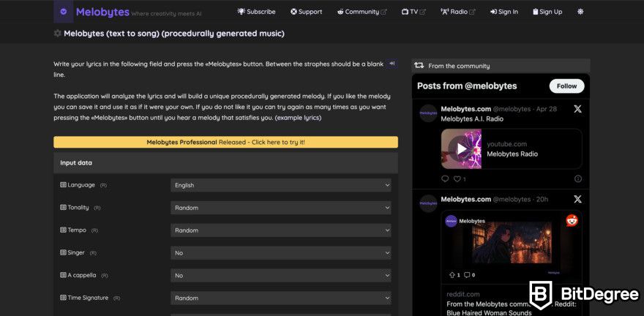Viewport: 644px width, 316px height.
Task: Click the (R) marker beside Tempo
Action: [95, 230]
